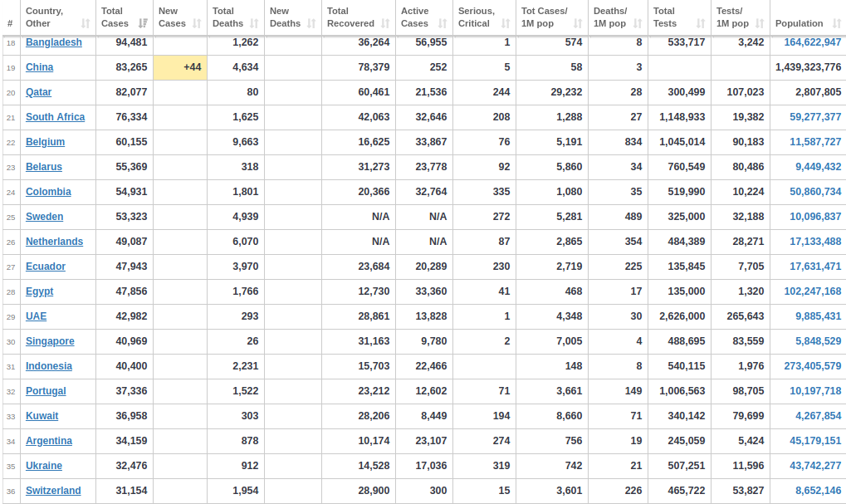Select Sweden total recovered N/A cell
This screenshot has width=846, height=504.
[359, 217]
